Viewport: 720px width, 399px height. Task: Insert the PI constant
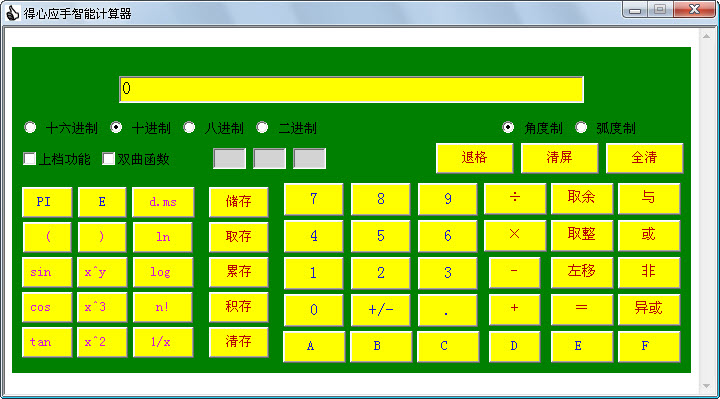(47, 202)
